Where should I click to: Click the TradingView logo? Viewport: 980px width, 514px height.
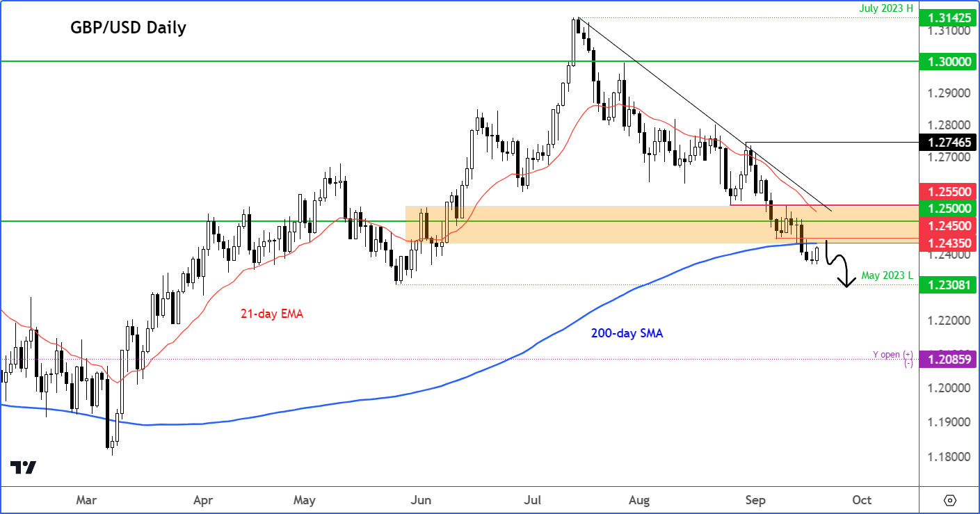coord(23,467)
